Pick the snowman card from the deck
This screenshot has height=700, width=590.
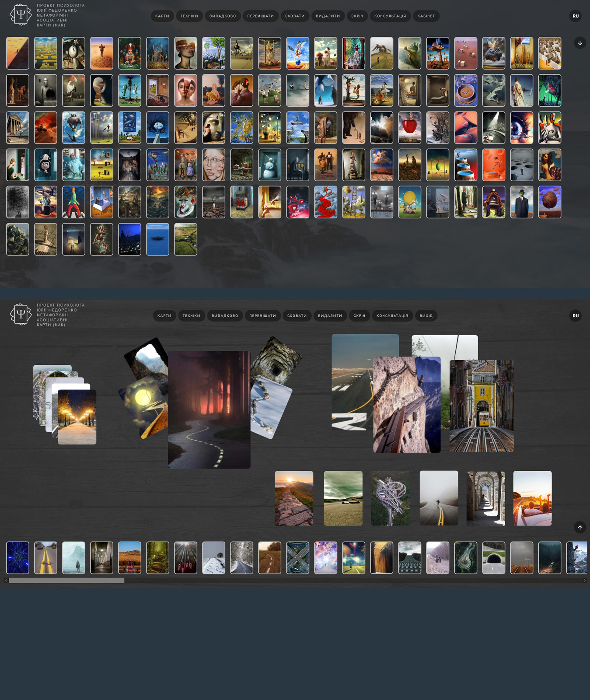[270, 165]
